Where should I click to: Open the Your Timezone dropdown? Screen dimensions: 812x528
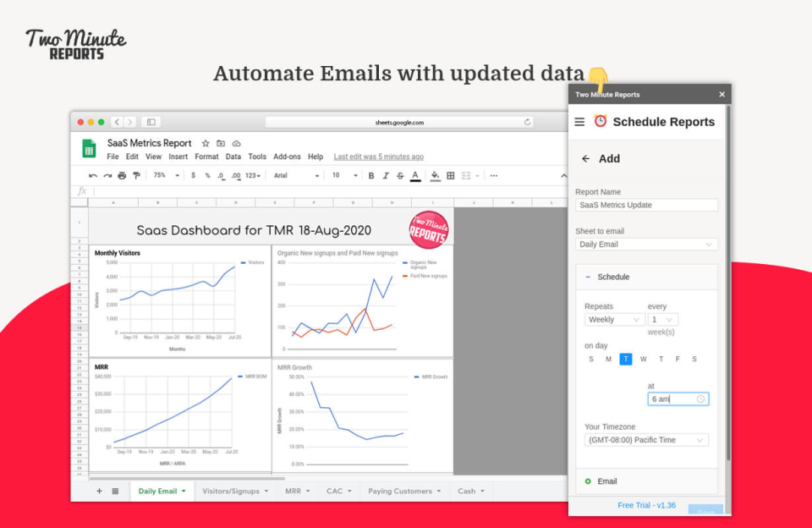pos(646,440)
